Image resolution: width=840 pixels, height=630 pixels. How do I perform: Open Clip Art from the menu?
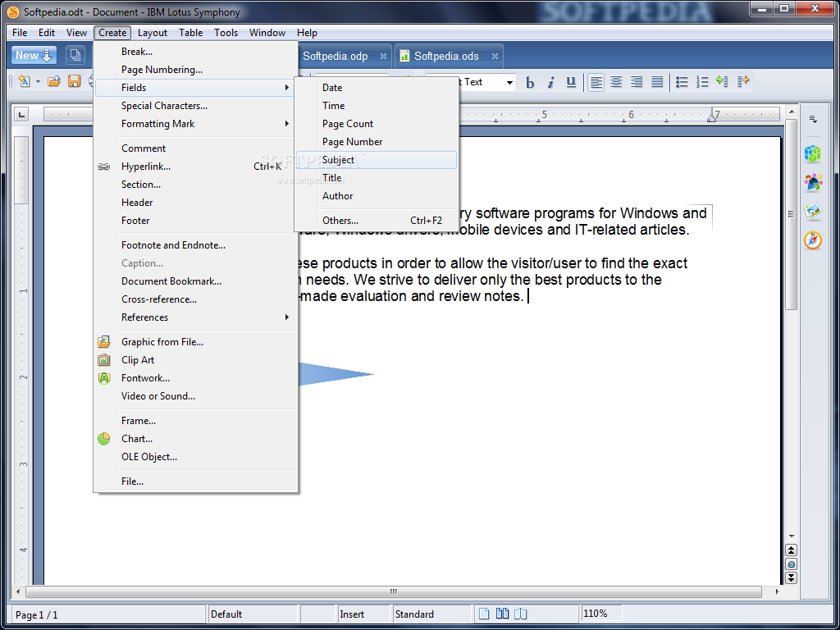pyautogui.click(x=196, y=360)
